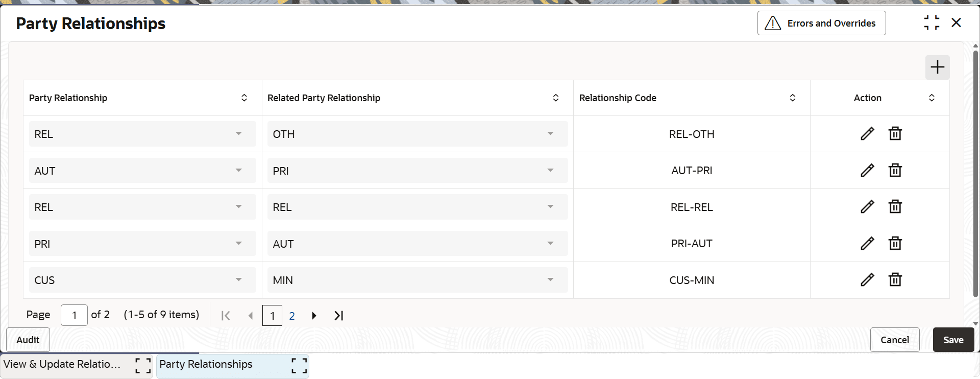The height and width of the screenshot is (379, 980).
Task: Select the Party Relationships tab
Action: pyautogui.click(x=206, y=364)
